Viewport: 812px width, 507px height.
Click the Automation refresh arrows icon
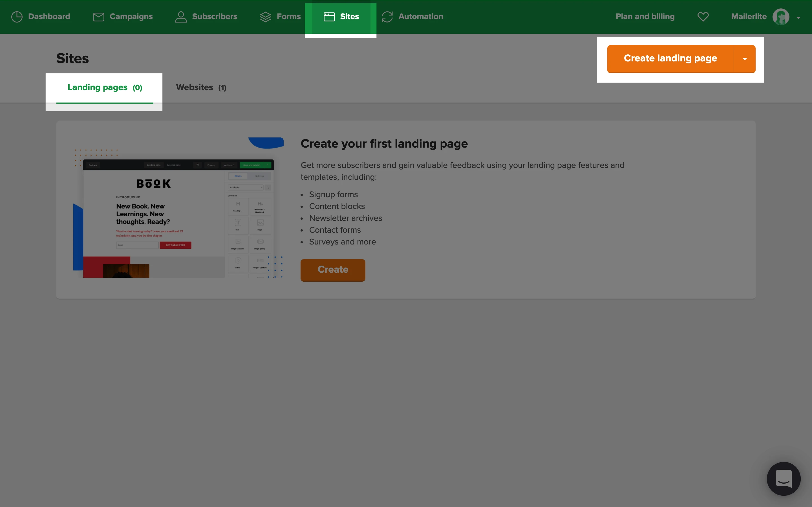click(387, 17)
